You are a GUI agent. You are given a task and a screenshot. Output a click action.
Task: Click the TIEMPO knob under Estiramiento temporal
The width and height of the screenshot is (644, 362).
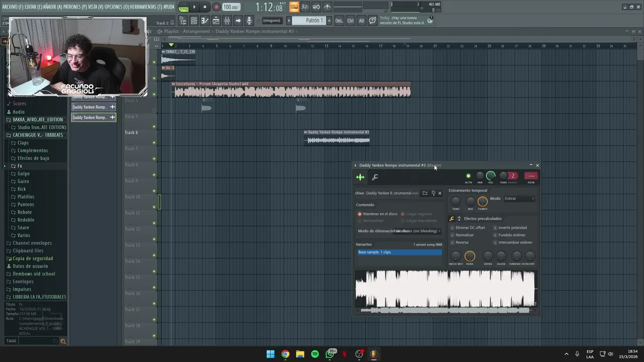(482, 202)
